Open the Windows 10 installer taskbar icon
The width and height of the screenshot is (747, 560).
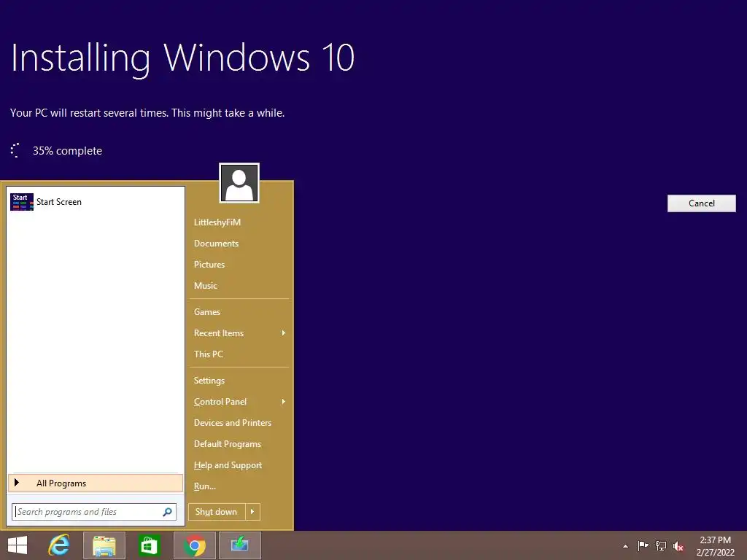tap(239, 545)
